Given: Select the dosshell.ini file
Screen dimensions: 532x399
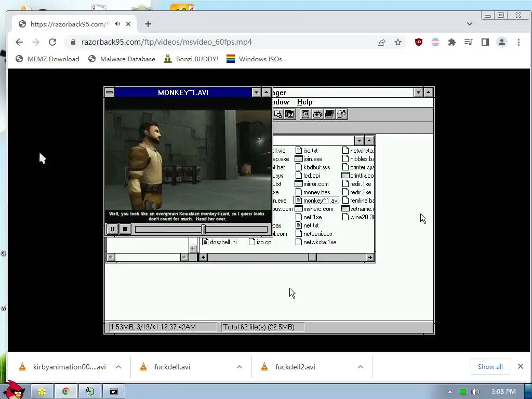Looking at the screenshot, I should point(220,242).
